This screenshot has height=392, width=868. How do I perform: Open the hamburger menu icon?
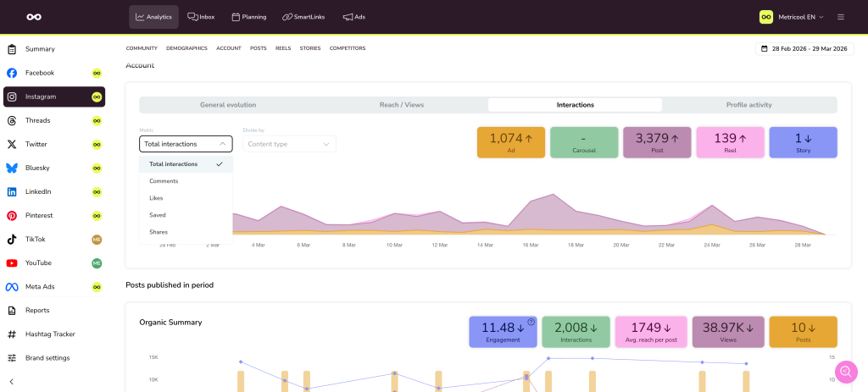point(840,17)
